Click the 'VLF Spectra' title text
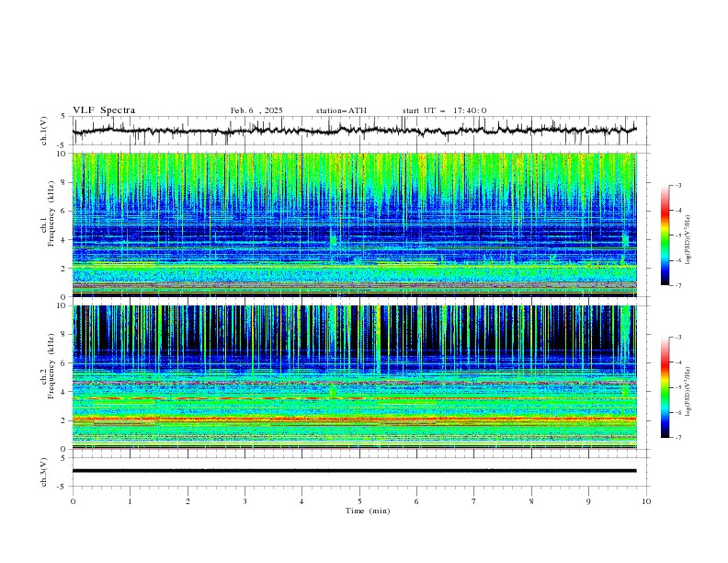 coord(104,110)
